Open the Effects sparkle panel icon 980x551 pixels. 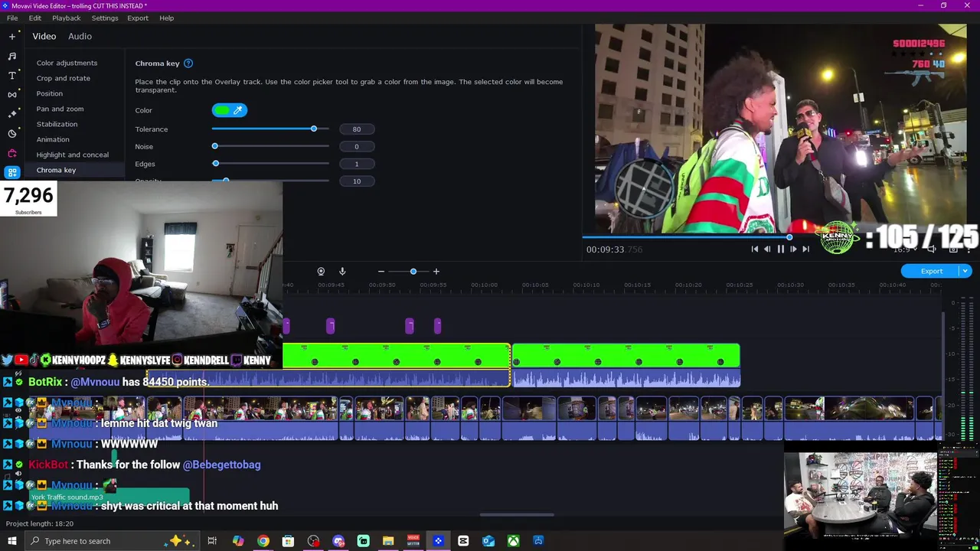pos(11,113)
